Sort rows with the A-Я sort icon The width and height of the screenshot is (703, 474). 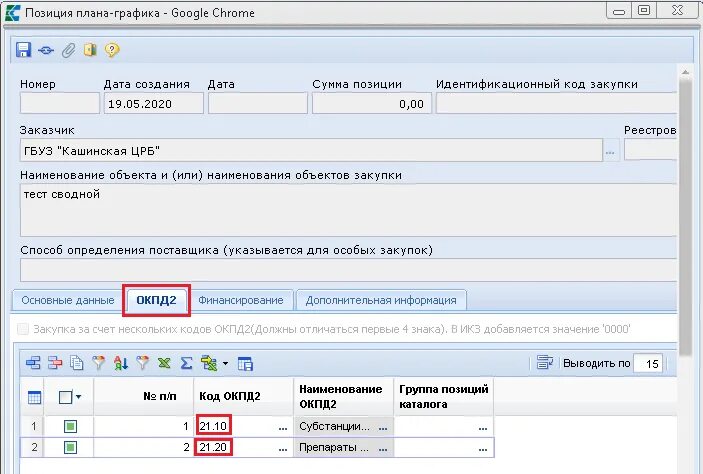pyautogui.click(x=121, y=363)
